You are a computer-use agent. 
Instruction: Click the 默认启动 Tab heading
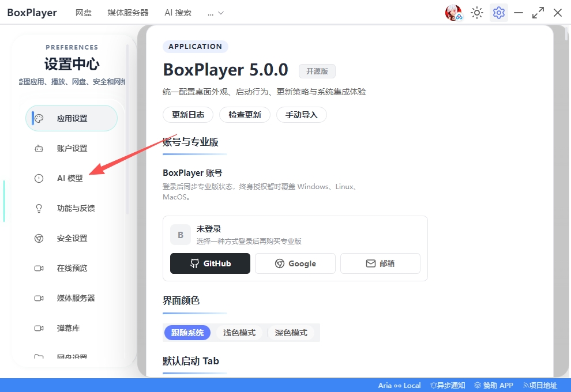click(x=191, y=361)
